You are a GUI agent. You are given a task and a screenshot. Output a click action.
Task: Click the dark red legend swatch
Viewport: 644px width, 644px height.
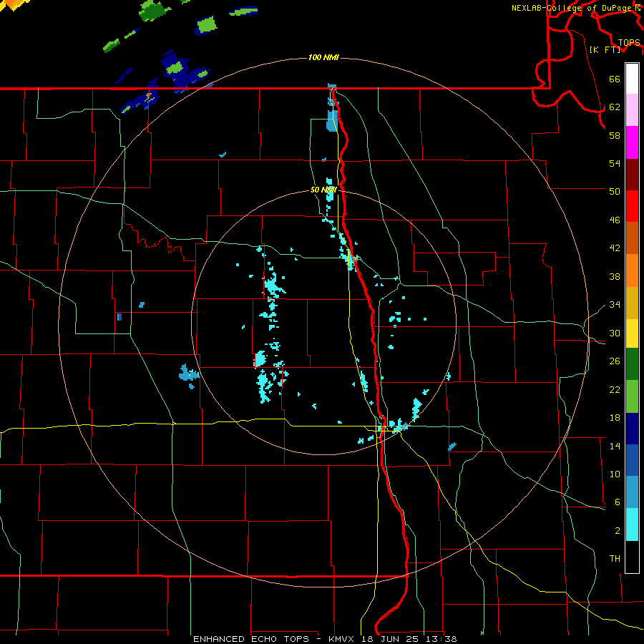click(x=632, y=175)
